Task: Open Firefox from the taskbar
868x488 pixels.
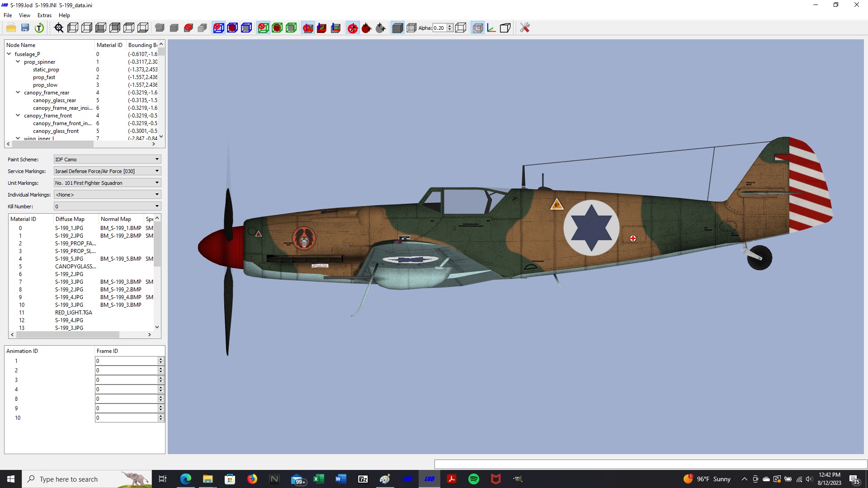Action: point(252,479)
